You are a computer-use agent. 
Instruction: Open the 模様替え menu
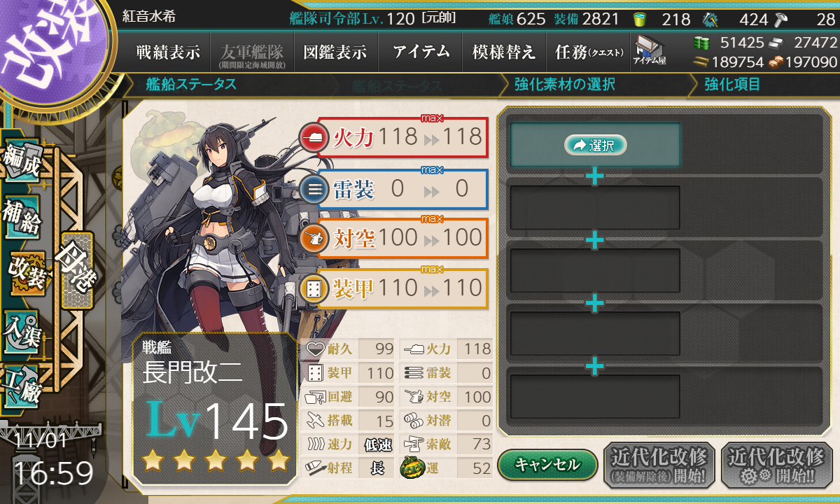click(x=504, y=52)
